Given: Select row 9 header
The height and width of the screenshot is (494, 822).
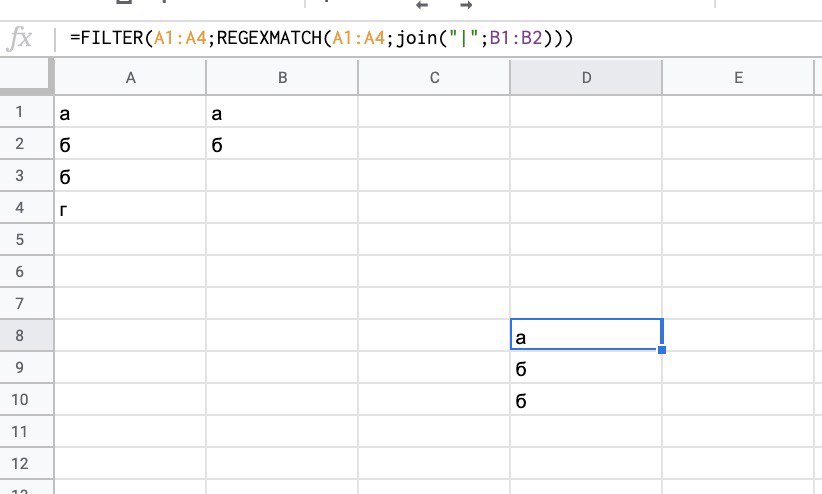Looking at the screenshot, I should [27, 368].
